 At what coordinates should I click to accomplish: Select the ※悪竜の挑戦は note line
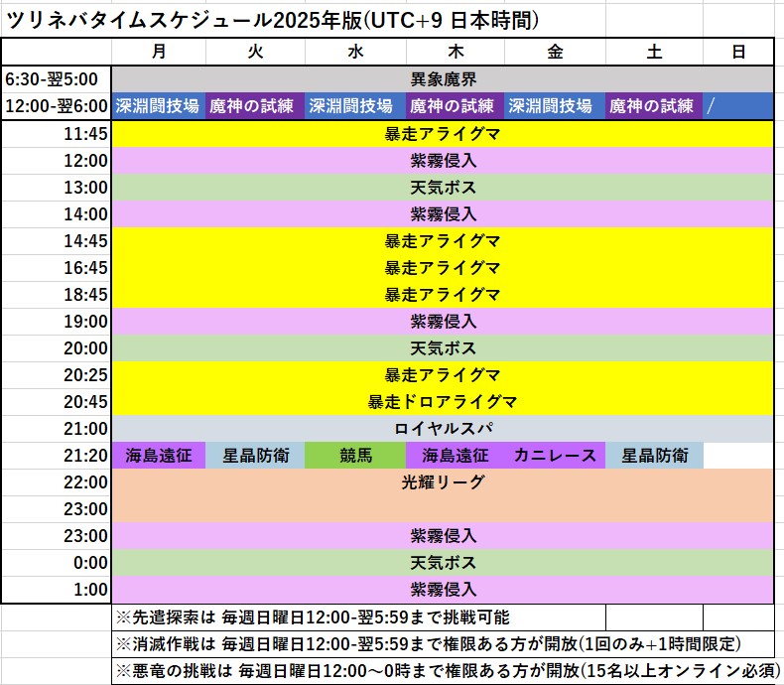[448, 671]
